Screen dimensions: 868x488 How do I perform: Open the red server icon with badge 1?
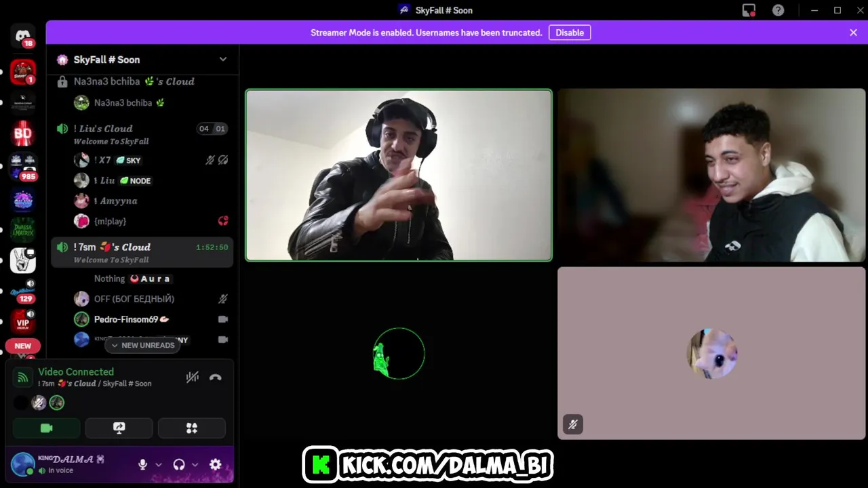23,72
